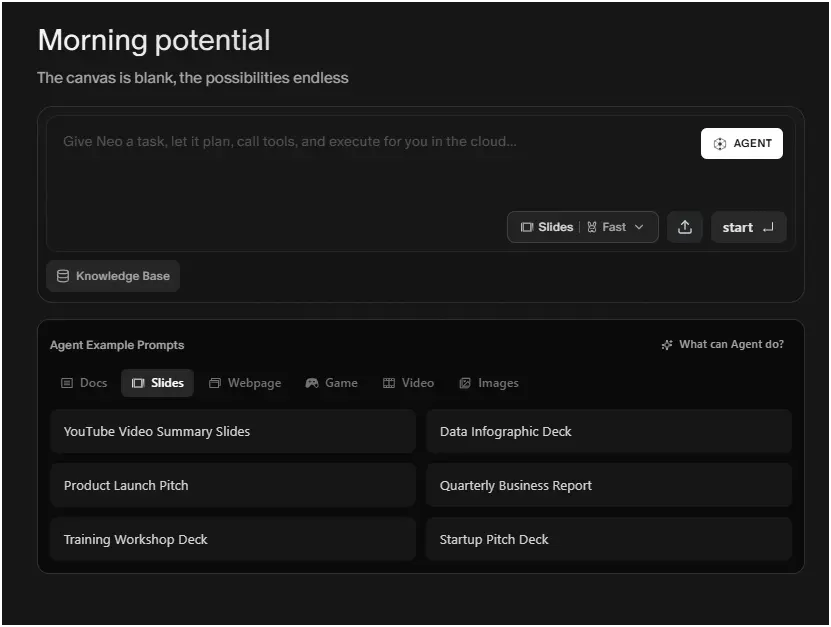The width and height of the screenshot is (831, 627).
Task: Click the sparkle icon before What can Agent do
Action: coord(666,344)
